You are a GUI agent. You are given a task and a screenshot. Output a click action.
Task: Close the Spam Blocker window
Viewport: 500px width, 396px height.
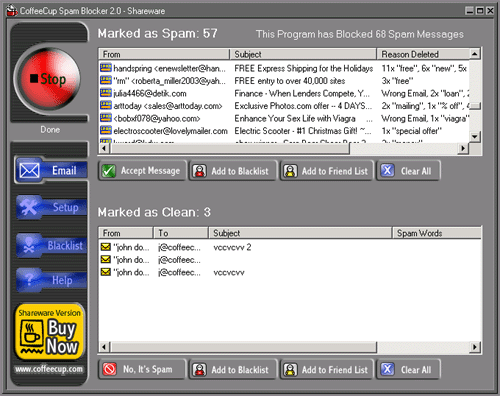(490, 11)
